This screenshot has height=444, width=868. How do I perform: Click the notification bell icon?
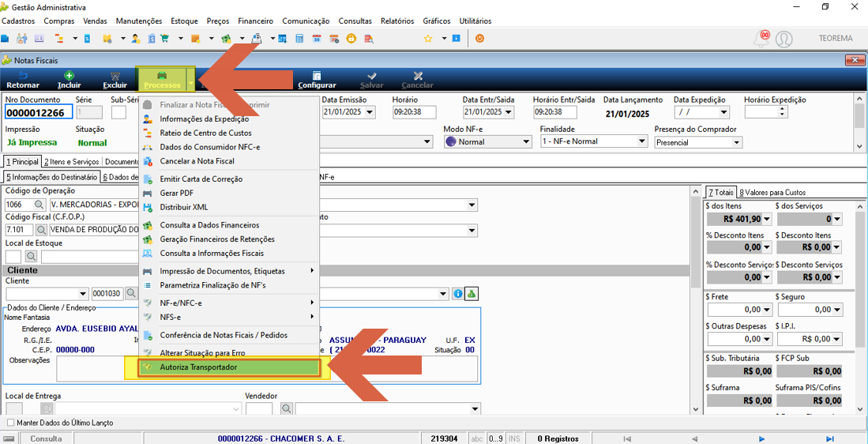[x=762, y=39]
